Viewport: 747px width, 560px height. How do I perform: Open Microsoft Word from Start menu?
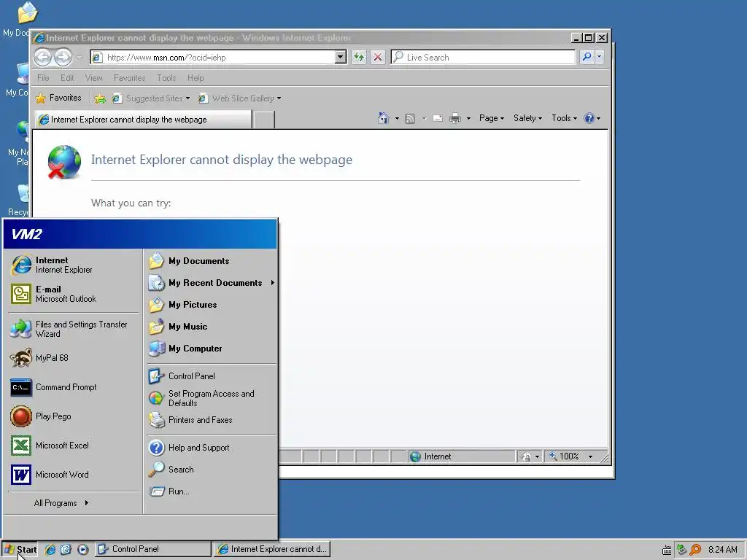73,474
